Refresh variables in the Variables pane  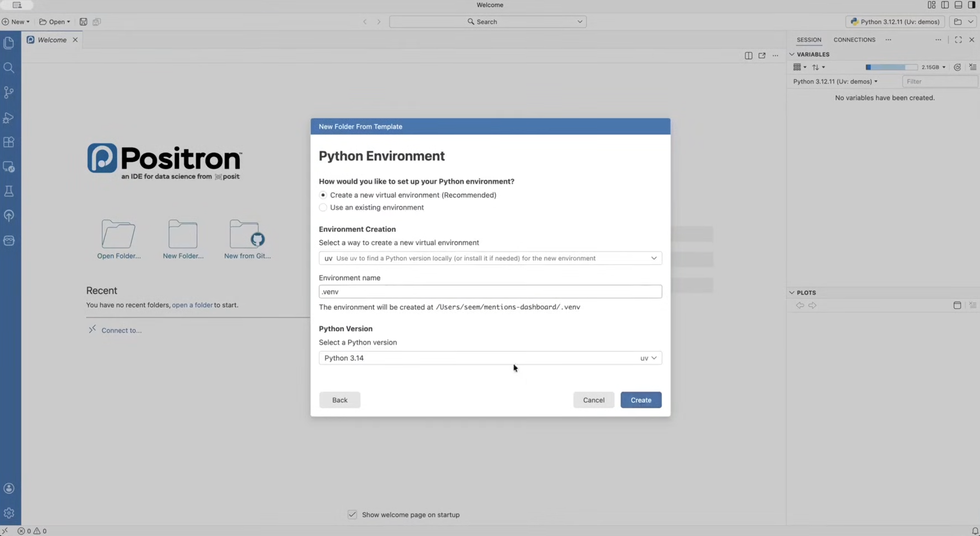(957, 67)
